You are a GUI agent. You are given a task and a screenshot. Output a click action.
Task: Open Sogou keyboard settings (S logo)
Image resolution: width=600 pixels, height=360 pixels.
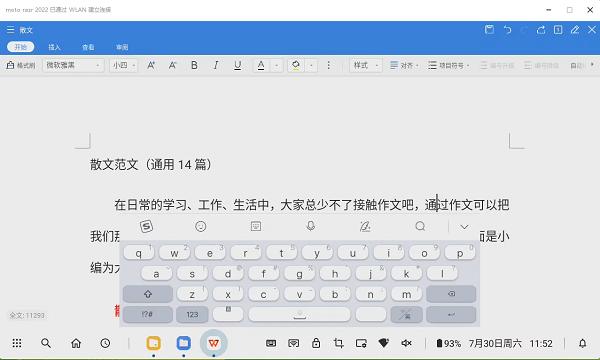pyautogui.click(x=146, y=226)
